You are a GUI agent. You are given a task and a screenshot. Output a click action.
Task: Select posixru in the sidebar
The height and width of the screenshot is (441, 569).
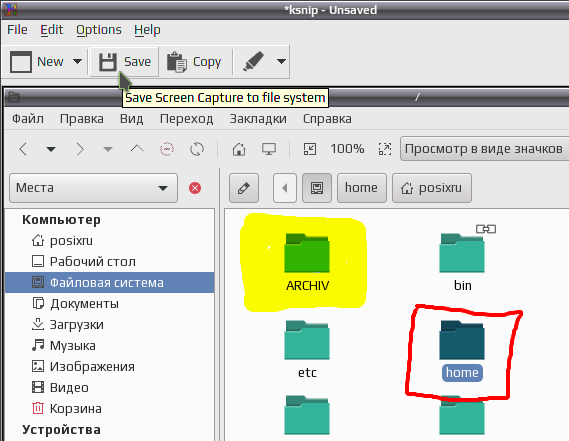click(x=110, y=241)
